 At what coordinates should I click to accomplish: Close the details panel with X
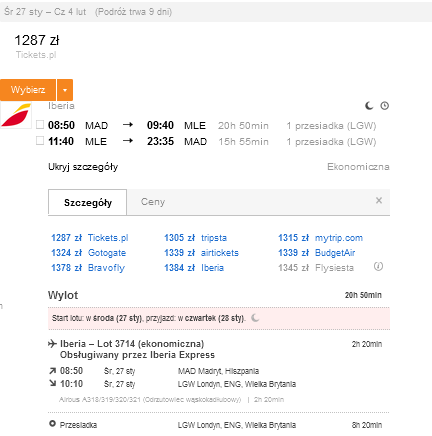point(379,200)
